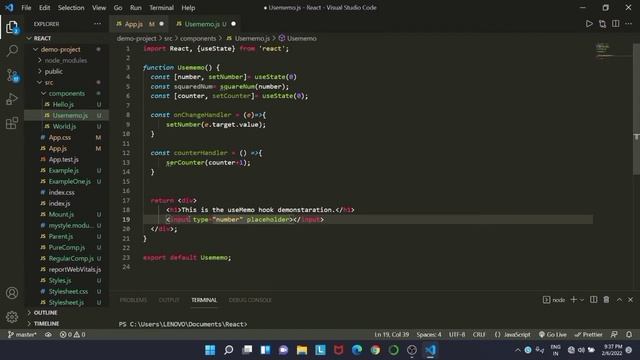
Task: Switch to the PROBLEMS panel tab
Action: 133,300
